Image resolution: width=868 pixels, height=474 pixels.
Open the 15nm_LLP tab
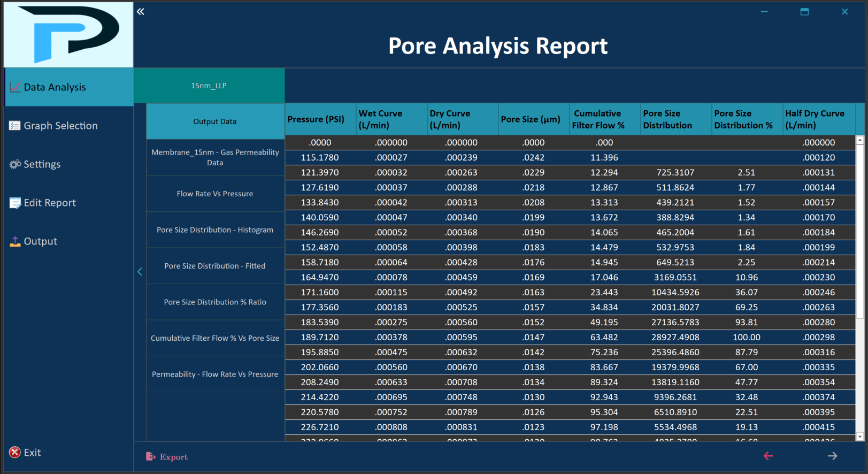[x=209, y=86]
